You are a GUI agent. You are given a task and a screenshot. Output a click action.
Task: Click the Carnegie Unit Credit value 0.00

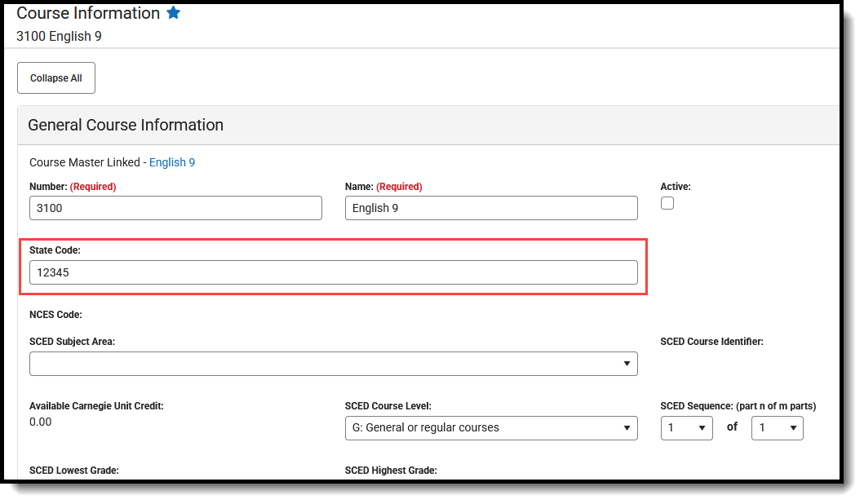pos(41,422)
